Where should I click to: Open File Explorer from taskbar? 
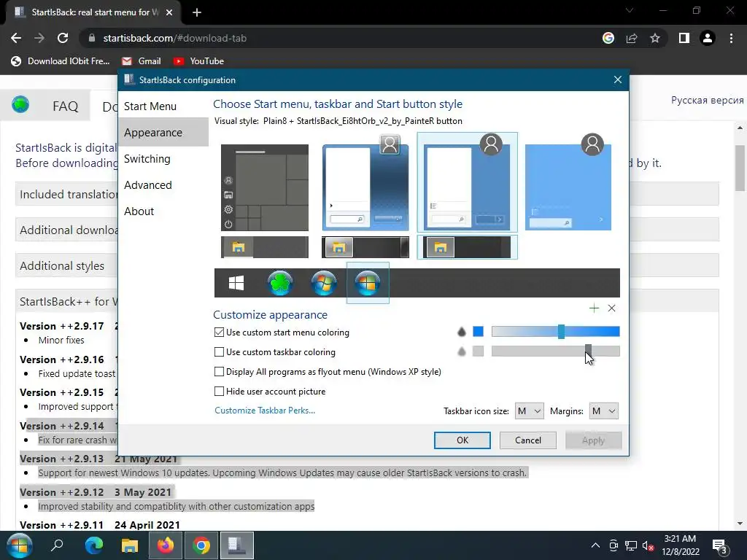(130, 545)
